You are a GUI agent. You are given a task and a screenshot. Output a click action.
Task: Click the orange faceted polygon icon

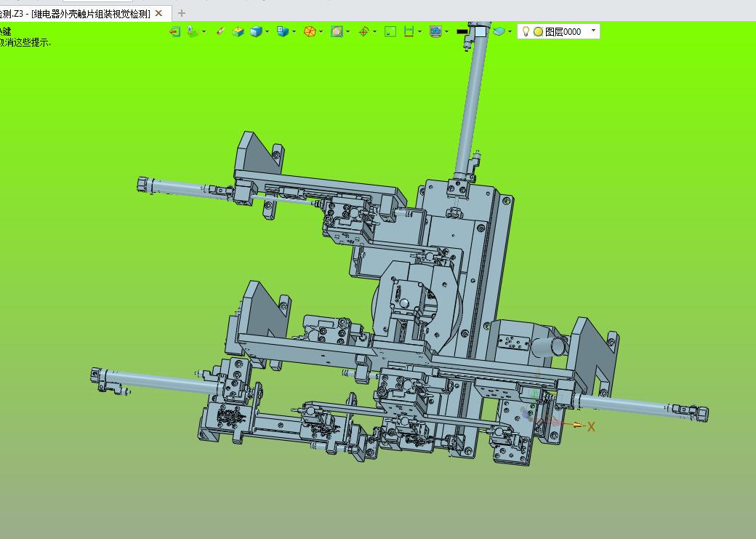310,31
